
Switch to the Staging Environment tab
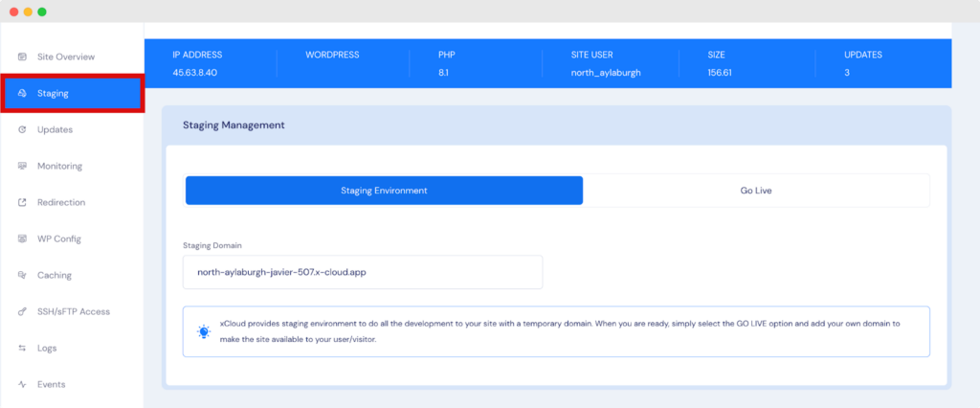coord(384,191)
